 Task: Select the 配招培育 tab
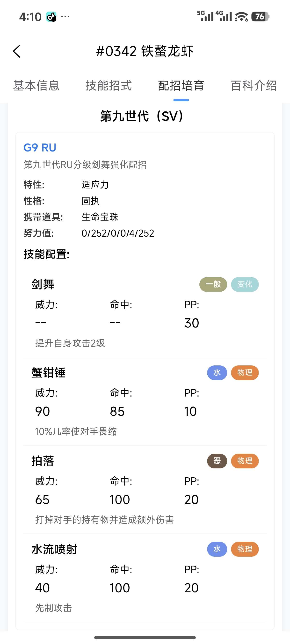181,85
